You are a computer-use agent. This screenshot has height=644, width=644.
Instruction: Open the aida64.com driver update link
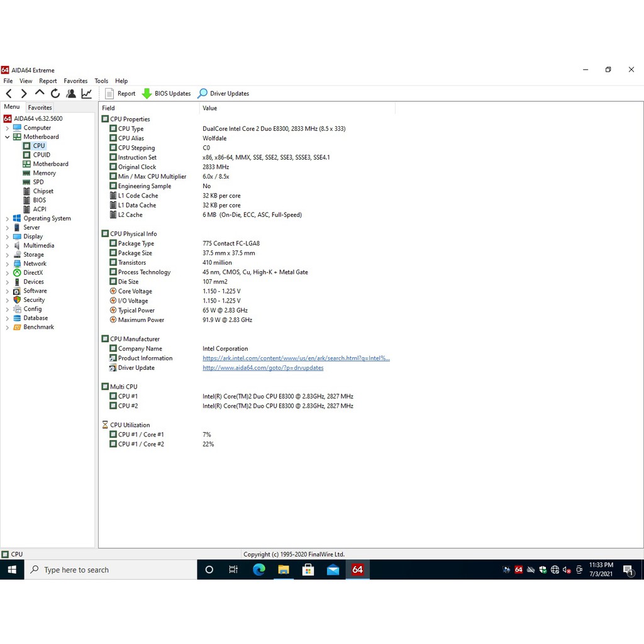[263, 367]
